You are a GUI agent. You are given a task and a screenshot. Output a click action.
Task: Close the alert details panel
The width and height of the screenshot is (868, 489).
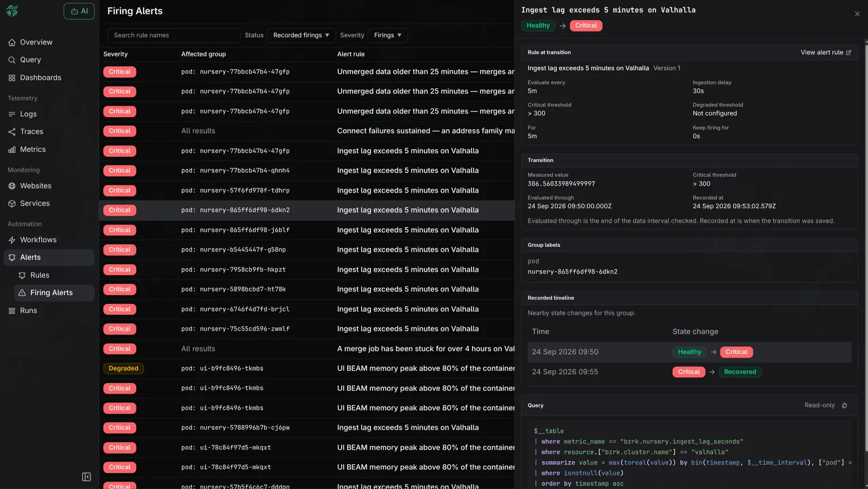coord(857,14)
